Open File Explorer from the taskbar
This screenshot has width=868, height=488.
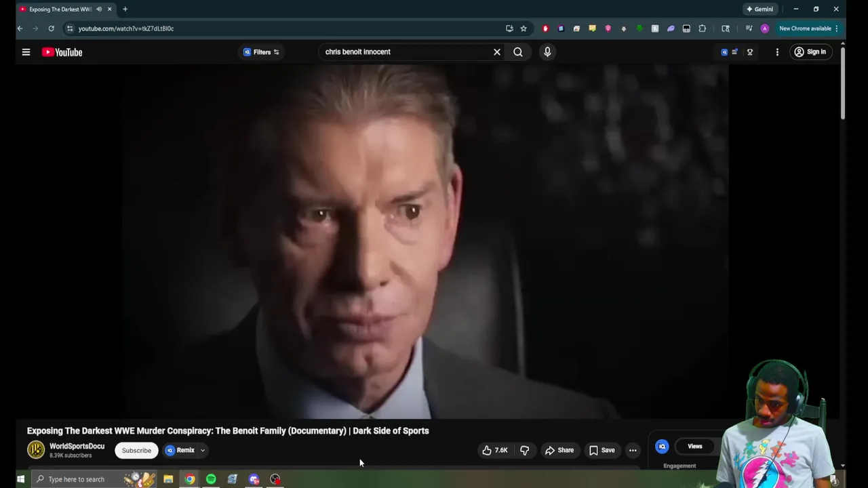pos(168,479)
